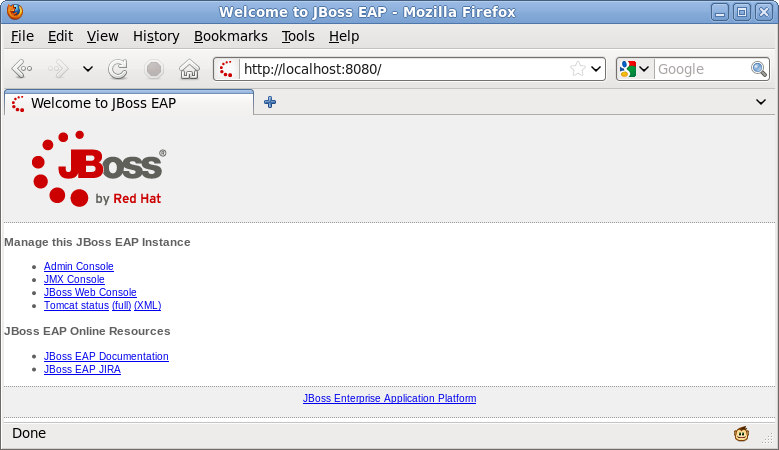Open the Tools menu
The image size is (779, 450).
click(298, 36)
